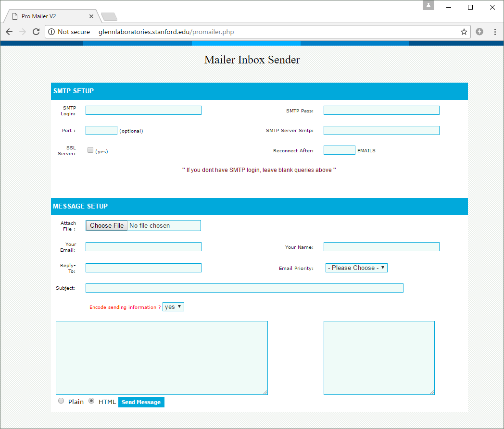Click the browser forward arrow
Image resolution: width=504 pixels, height=429 pixels.
pyautogui.click(x=23, y=32)
